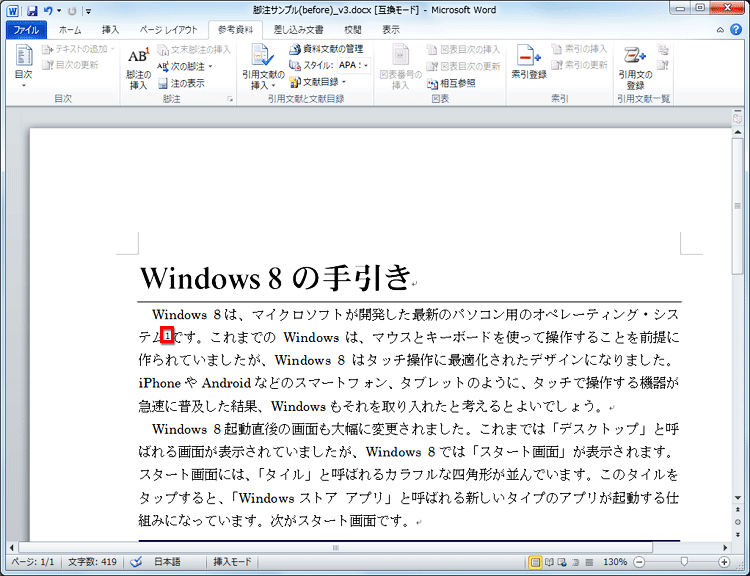Click the Redo icon in quick access toolbar

tap(72, 10)
